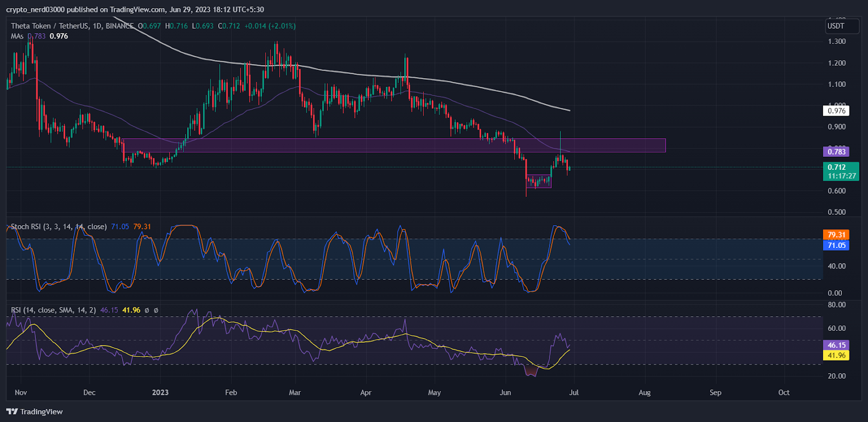Click the Mar label on time axis
The image size is (868, 422).
[x=295, y=393]
